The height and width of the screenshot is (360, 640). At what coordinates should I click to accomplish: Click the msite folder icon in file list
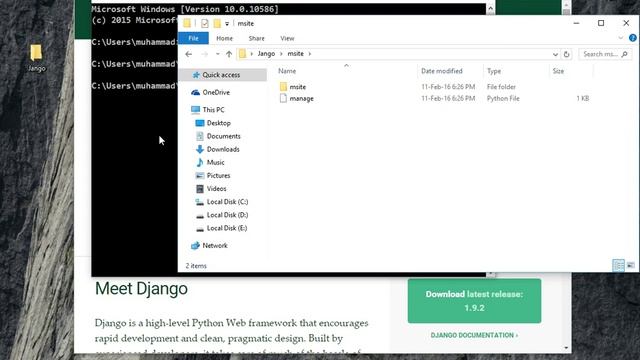click(x=283, y=87)
